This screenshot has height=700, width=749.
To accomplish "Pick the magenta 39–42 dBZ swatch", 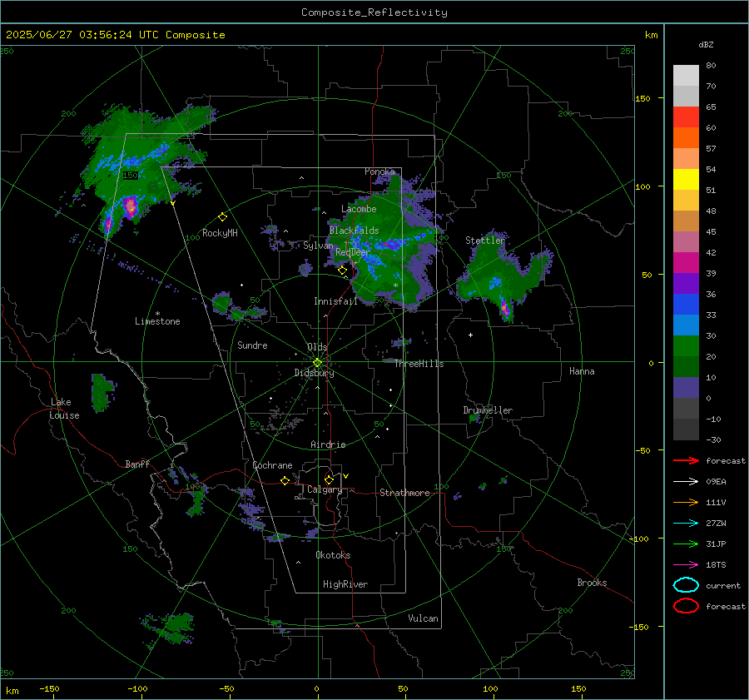I will point(686,263).
